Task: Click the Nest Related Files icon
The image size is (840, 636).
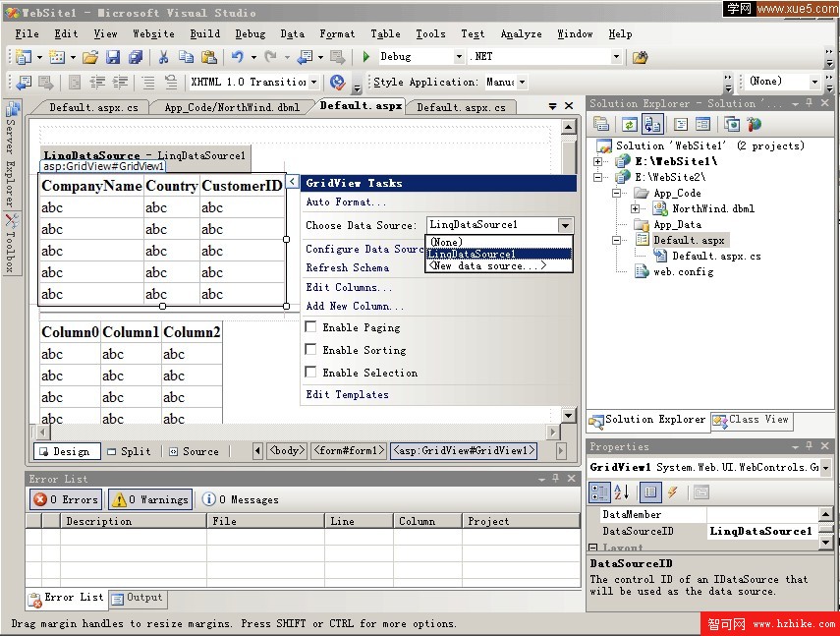Action: [x=652, y=124]
